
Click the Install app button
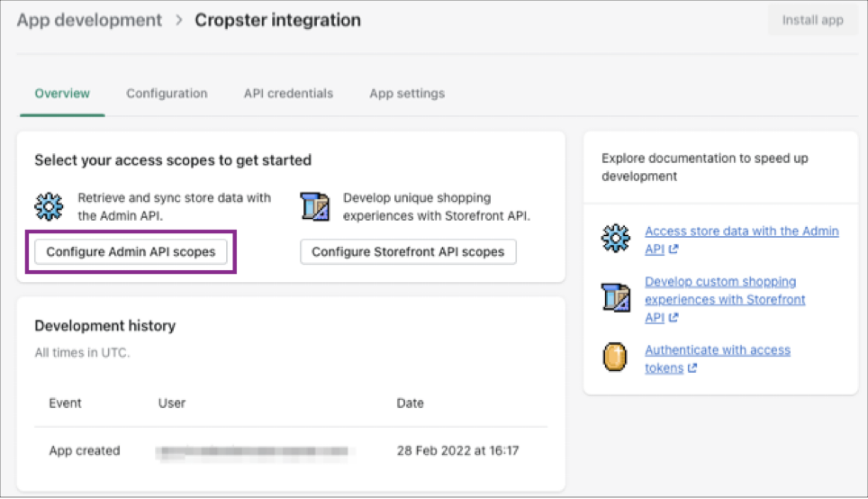pos(812,21)
